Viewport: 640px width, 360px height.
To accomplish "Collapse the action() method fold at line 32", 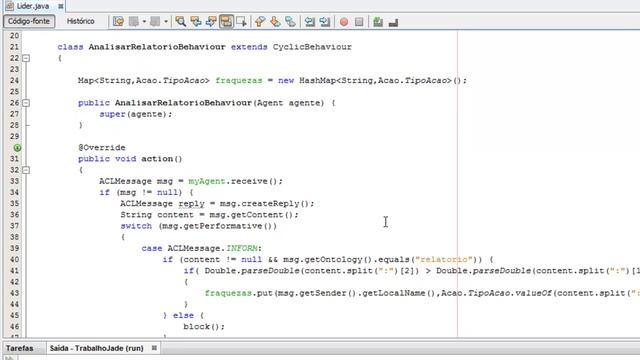I will tap(26, 170).
